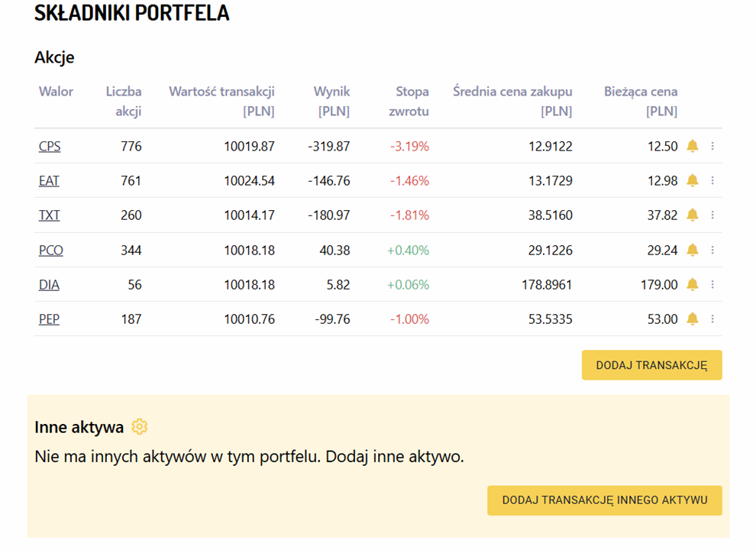This screenshot has height=550, width=756.
Task: Open the CPS stock link
Action: 50,147
